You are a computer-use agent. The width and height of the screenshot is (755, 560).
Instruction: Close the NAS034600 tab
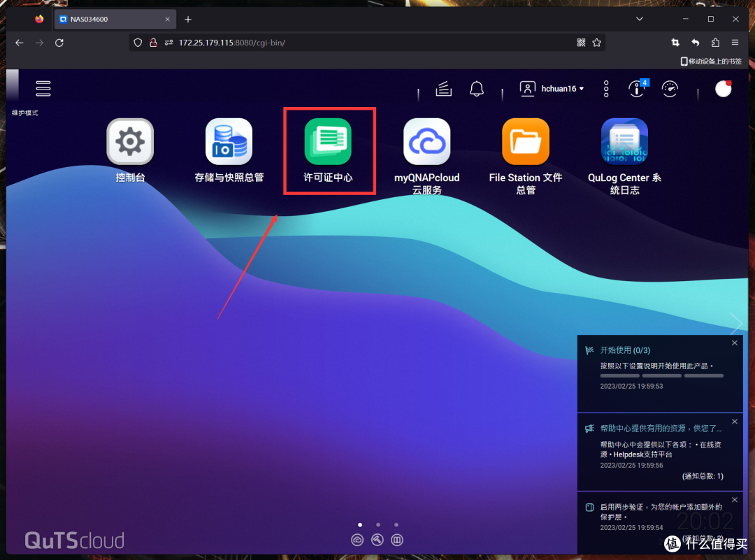pyautogui.click(x=167, y=20)
